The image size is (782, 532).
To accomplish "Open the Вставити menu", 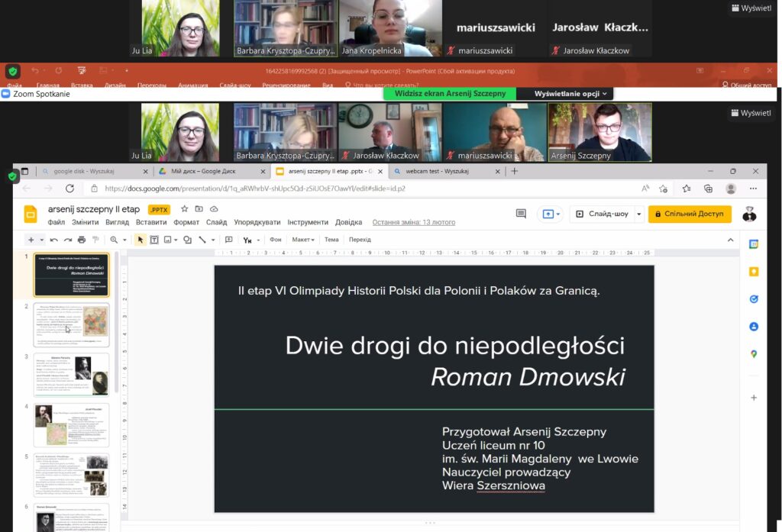I will (x=151, y=222).
